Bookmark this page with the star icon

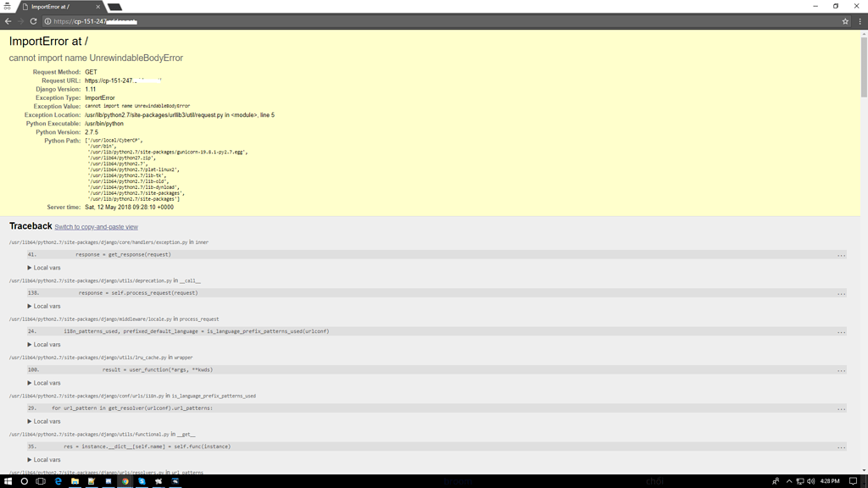point(845,21)
